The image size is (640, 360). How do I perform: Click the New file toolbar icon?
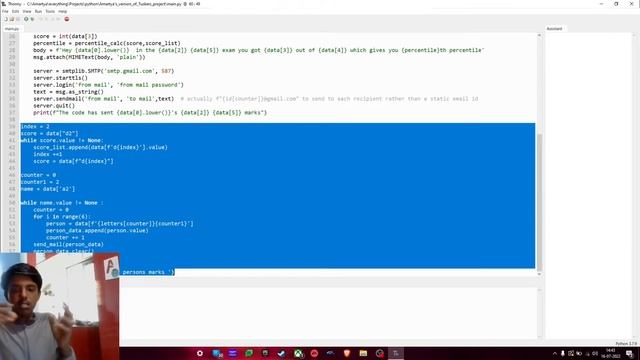click(x=6, y=19)
